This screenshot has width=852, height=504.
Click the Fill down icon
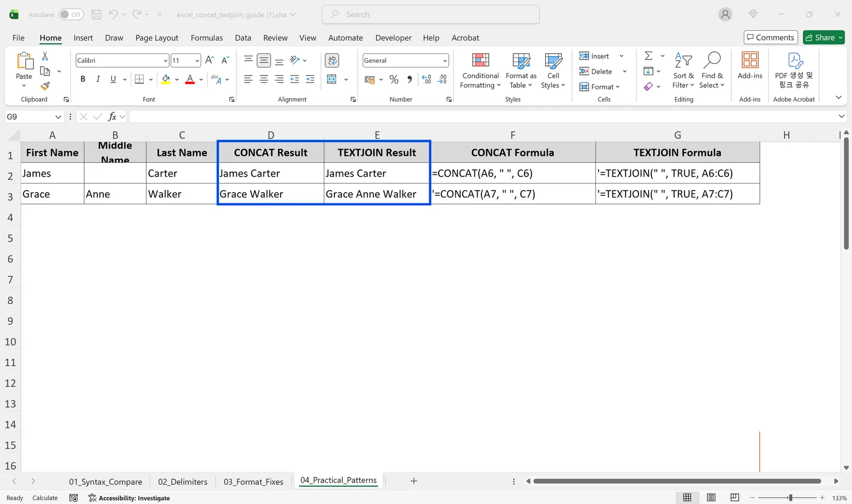pos(649,71)
